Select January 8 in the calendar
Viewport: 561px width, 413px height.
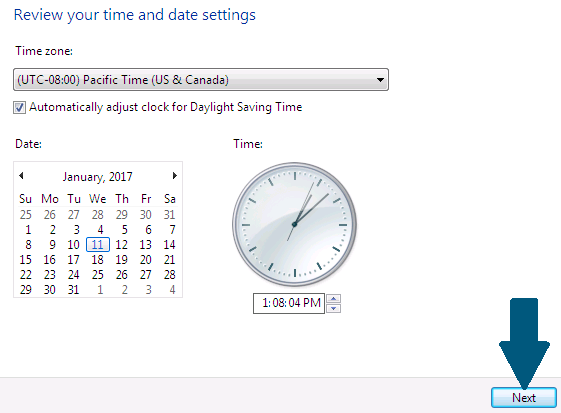(x=28, y=244)
